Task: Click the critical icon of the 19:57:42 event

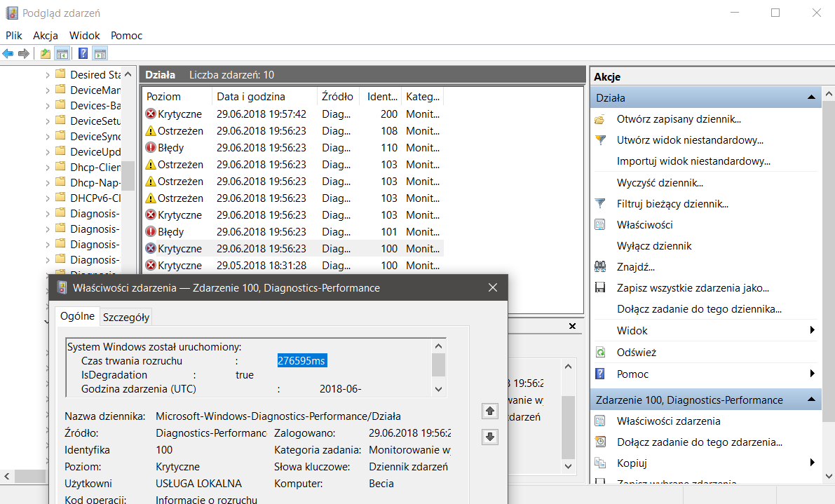Action: [x=151, y=114]
